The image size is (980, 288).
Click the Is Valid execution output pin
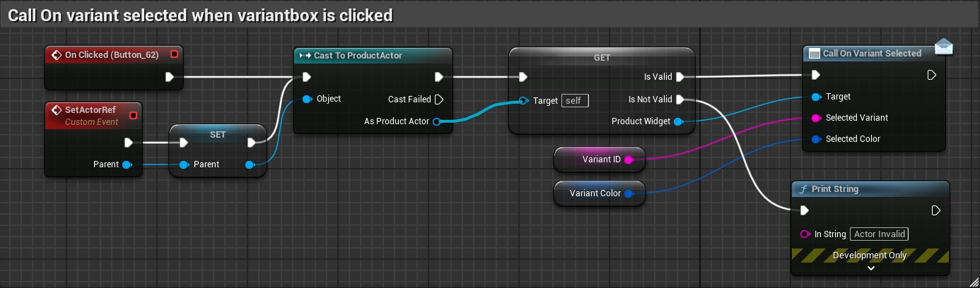click(x=679, y=77)
